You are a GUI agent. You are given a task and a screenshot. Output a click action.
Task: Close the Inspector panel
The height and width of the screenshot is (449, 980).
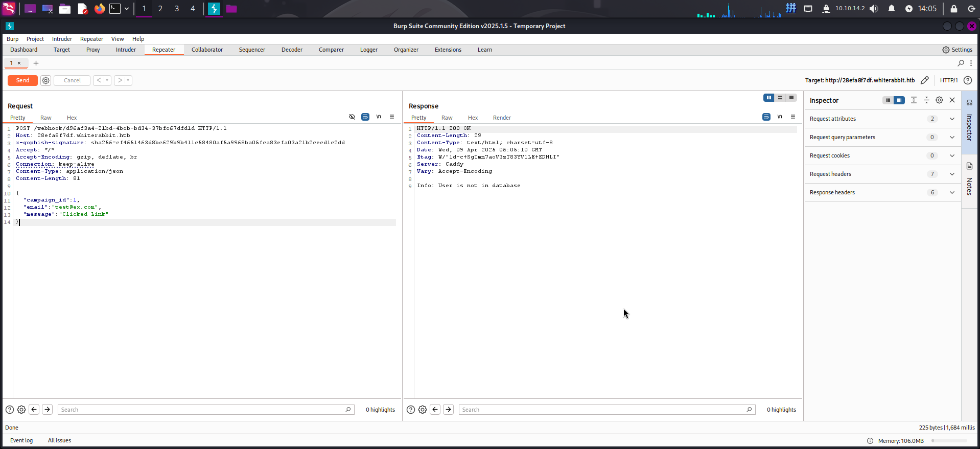(952, 100)
